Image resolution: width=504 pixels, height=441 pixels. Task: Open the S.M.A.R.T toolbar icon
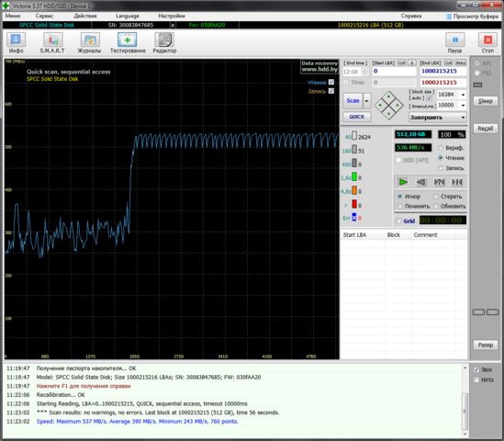(x=52, y=40)
